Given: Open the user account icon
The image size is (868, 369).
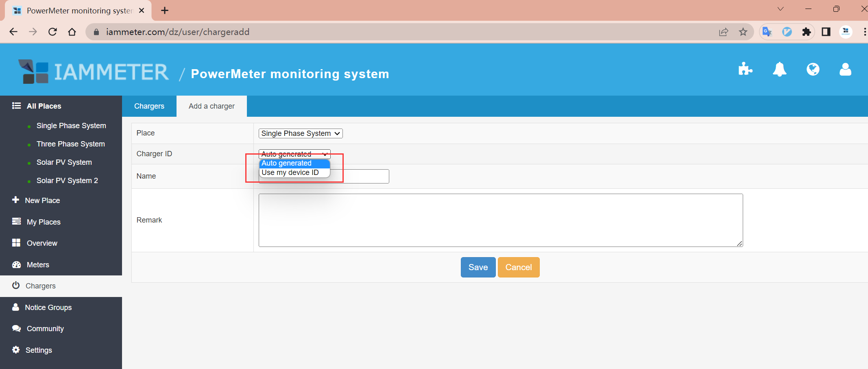Looking at the screenshot, I should pyautogui.click(x=845, y=69).
